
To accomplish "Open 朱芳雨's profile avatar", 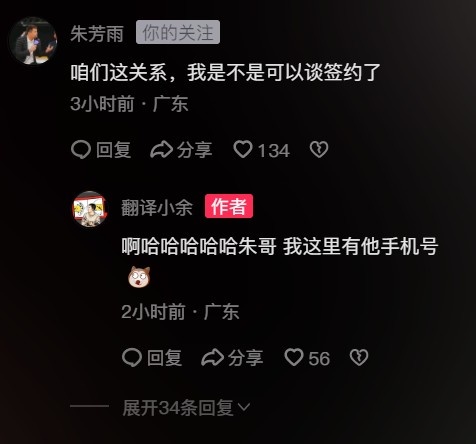I will (33, 40).
